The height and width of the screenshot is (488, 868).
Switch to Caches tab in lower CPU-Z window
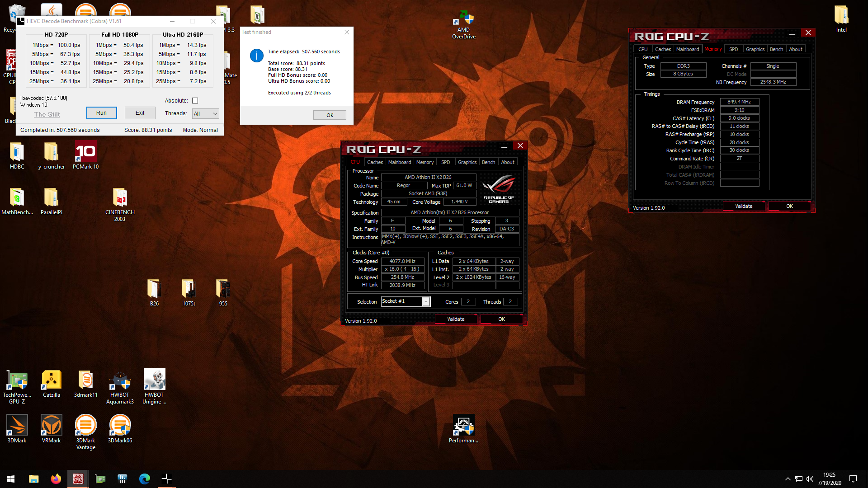coord(375,162)
